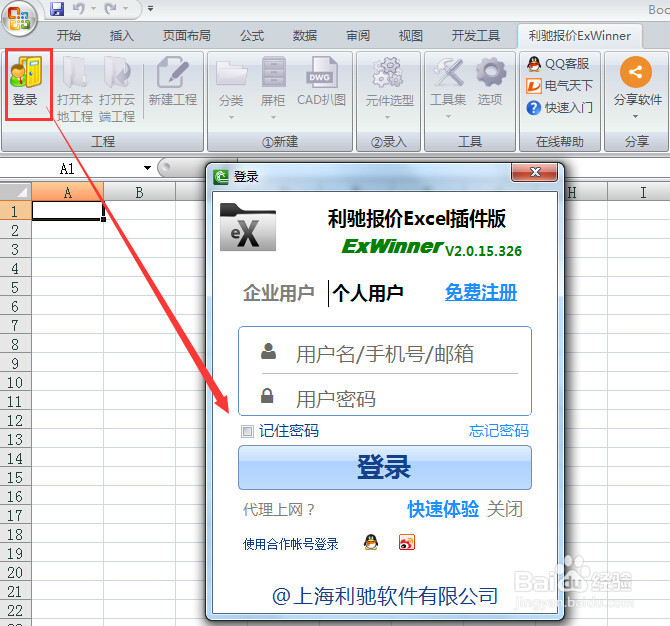
Task: Select column B header
Action: (139, 192)
